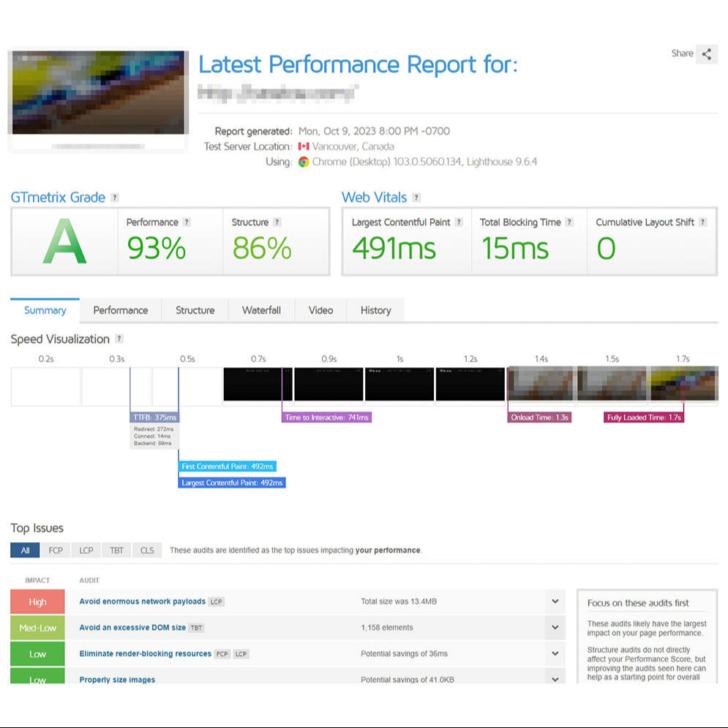Expand the render-blocking resources audit row
The height and width of the screenshot is (728, 728).
point(555,653)
